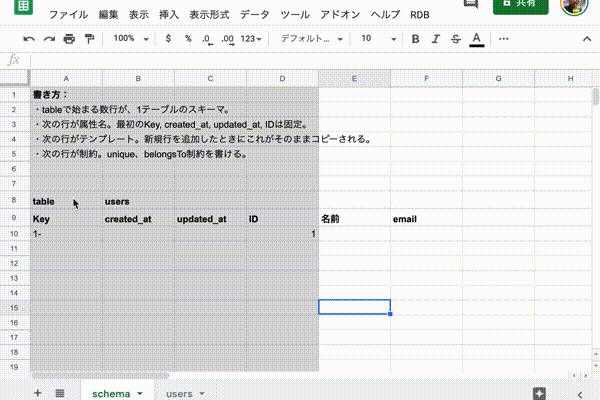
Task: Print the spreadsheet via printer icon
Action: click(x=69, y=39)
